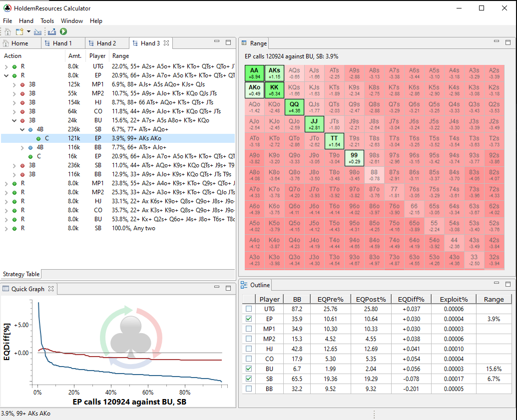Uncheck the BU player checkbox
This screenshot has width=517, height=420.
point(249,369)
